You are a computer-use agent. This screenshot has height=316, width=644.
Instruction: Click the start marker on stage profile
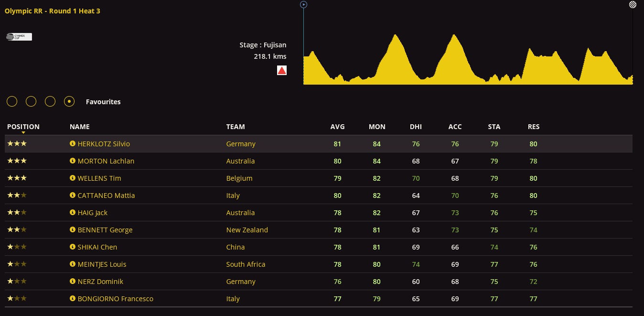303,4
